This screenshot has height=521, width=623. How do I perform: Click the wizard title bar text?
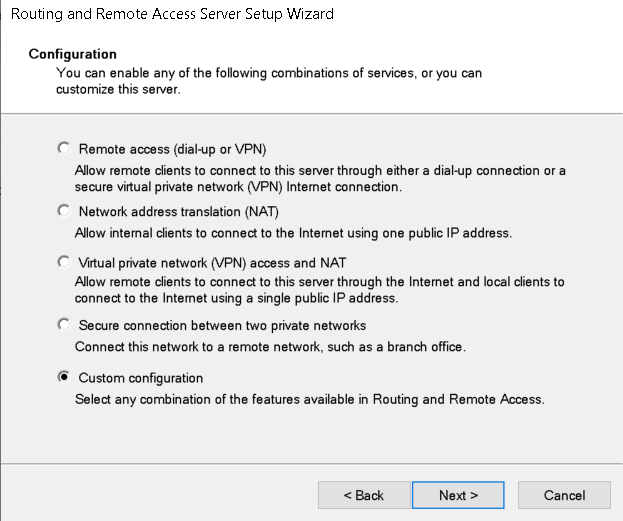click(172, 15)
